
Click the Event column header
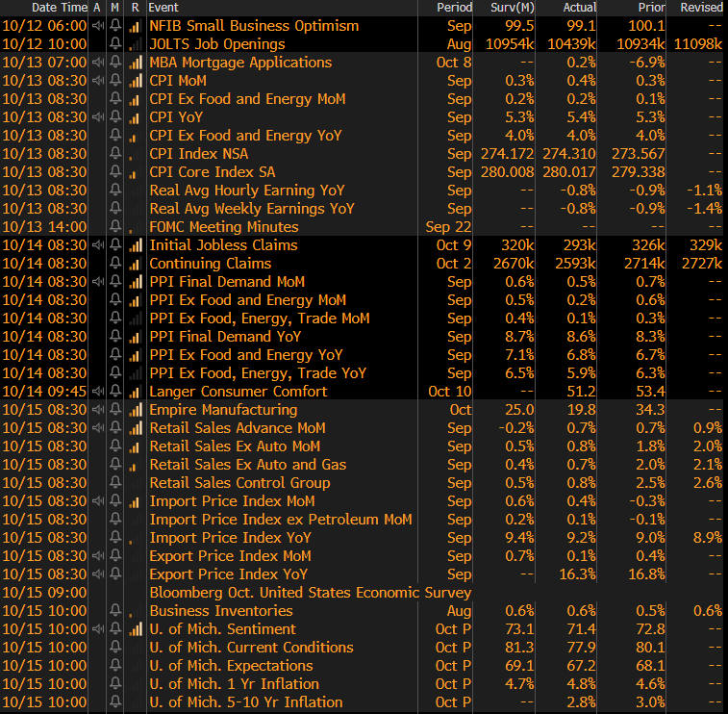(164, 8)
